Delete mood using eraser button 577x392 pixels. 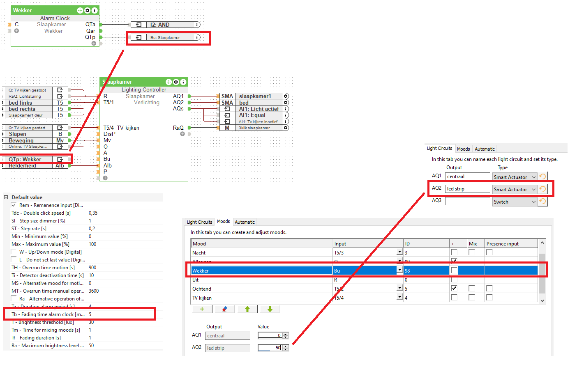224,309
